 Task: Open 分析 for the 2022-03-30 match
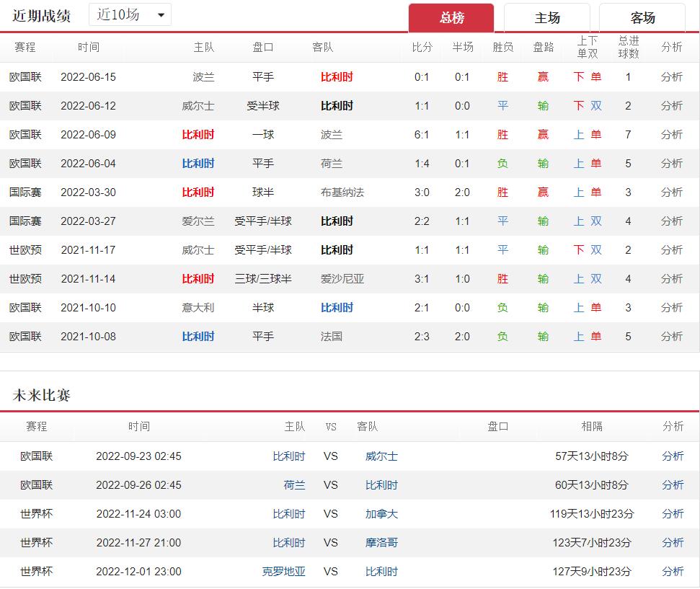671,192
